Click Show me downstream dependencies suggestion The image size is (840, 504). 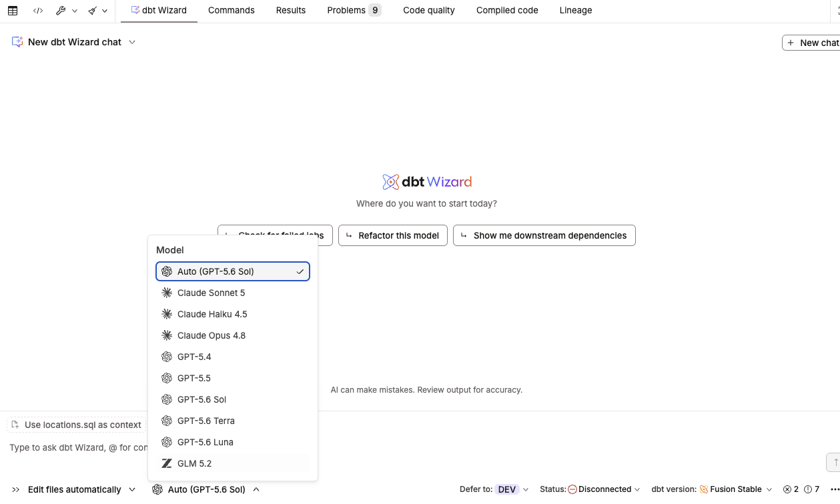point(544,235)
